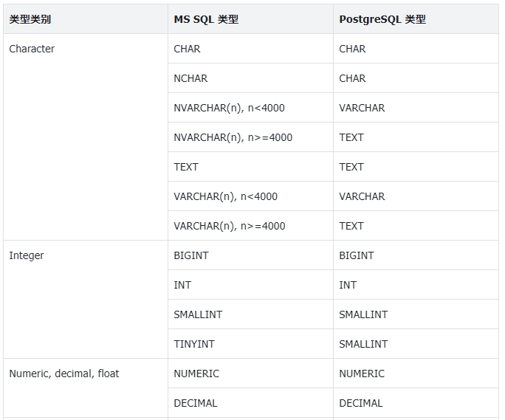Viewport: 505px width, 420px height.
Task: Select the Numeric, decimal, float category cell
Action: (x=64, y=373)
